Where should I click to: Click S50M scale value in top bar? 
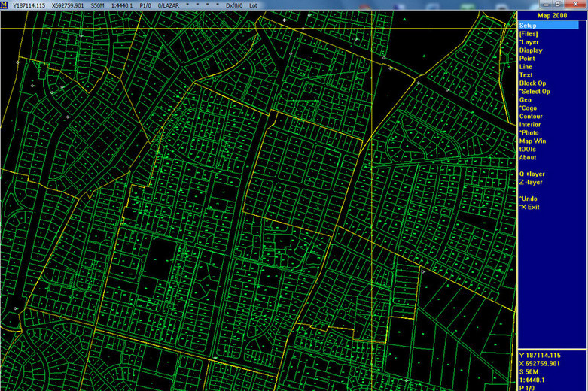point(97,5)
